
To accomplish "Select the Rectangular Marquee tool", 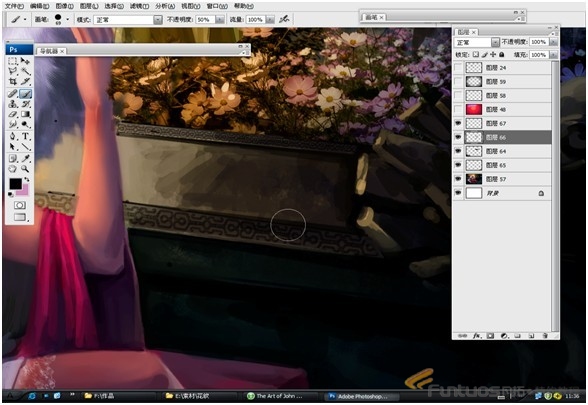I will pyautogui.click(x=13, y=61).
